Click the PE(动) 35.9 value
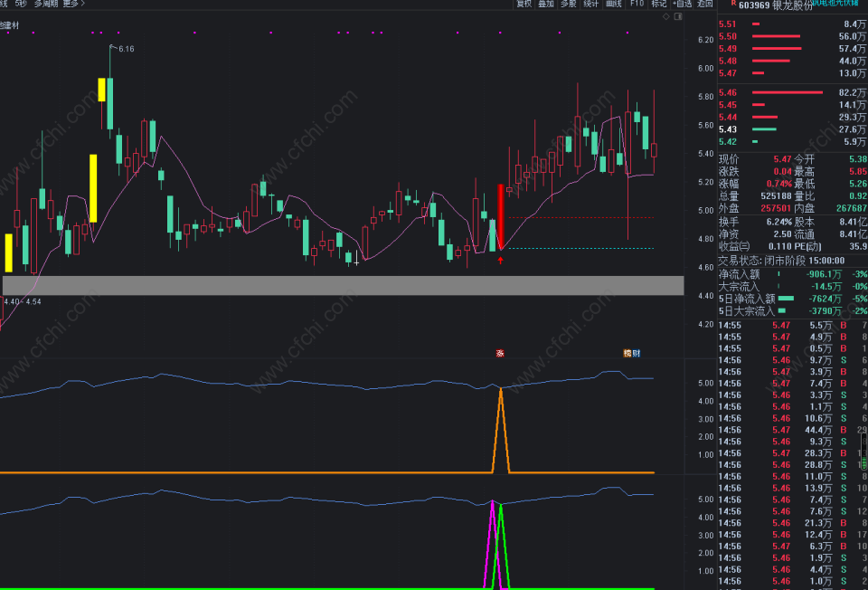 click(858, 246)
